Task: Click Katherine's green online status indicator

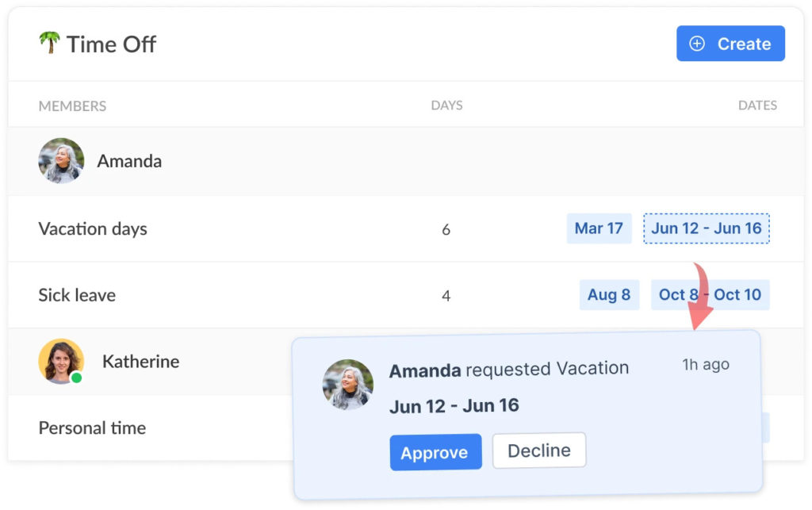Action: pos(79,378)
